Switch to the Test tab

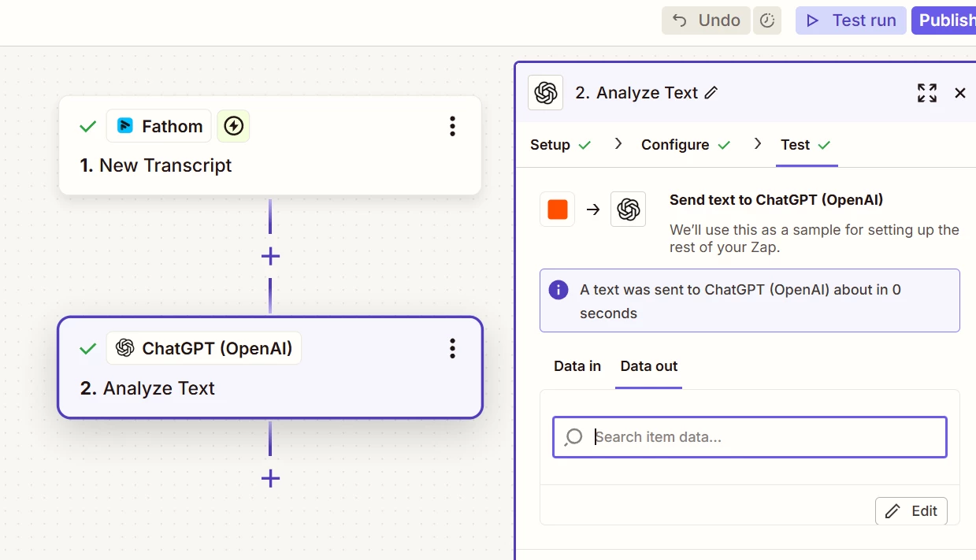[x=806, y=145]
